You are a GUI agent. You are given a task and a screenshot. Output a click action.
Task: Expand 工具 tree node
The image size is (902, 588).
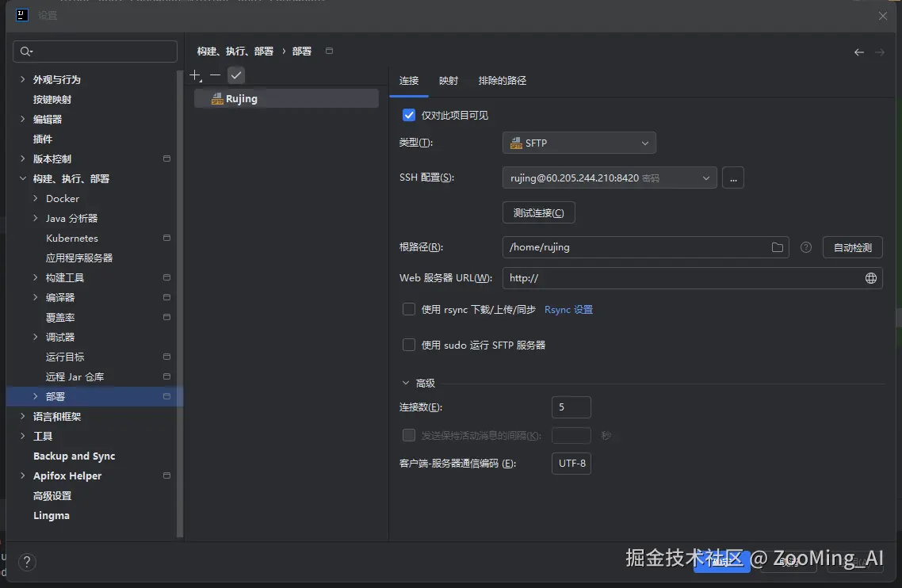point(23,436)
